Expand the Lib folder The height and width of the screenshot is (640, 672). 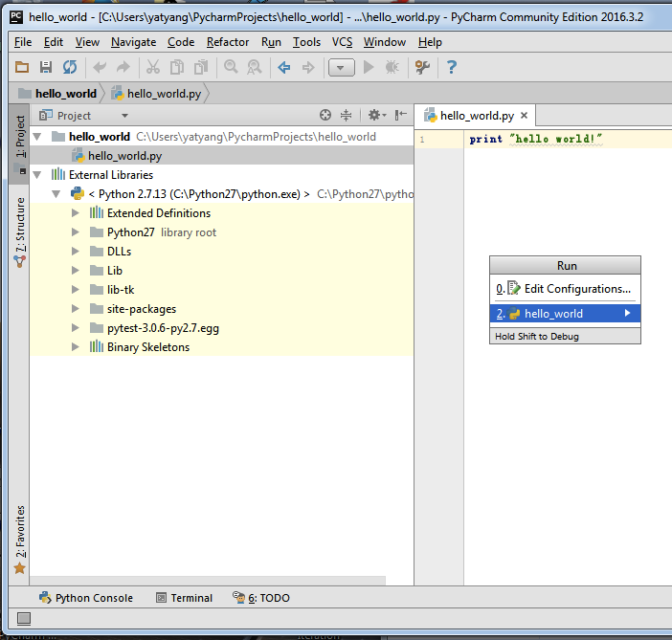[x=75, y=271]
